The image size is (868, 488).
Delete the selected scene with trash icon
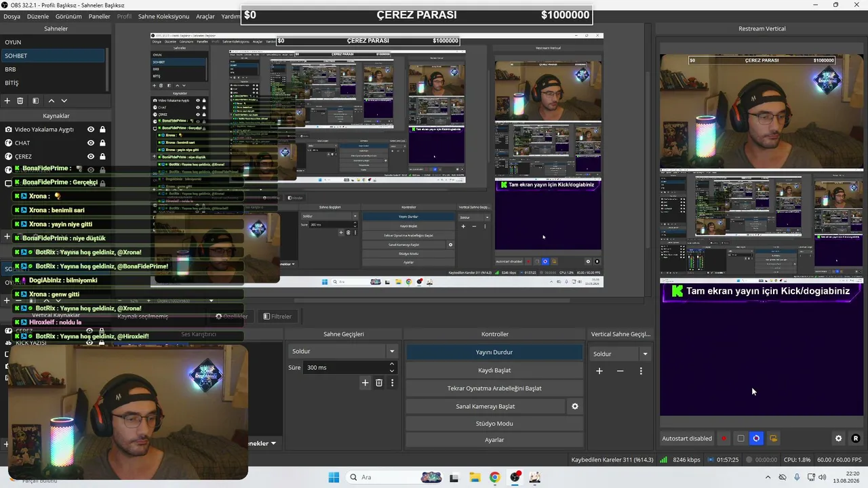click(x=20, y=100)
